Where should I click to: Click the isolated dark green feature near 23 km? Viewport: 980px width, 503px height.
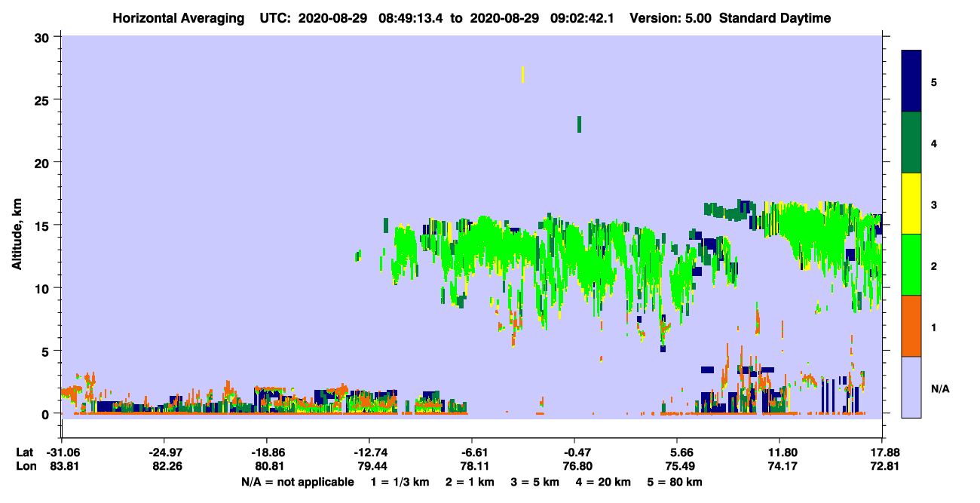point(579,124)
